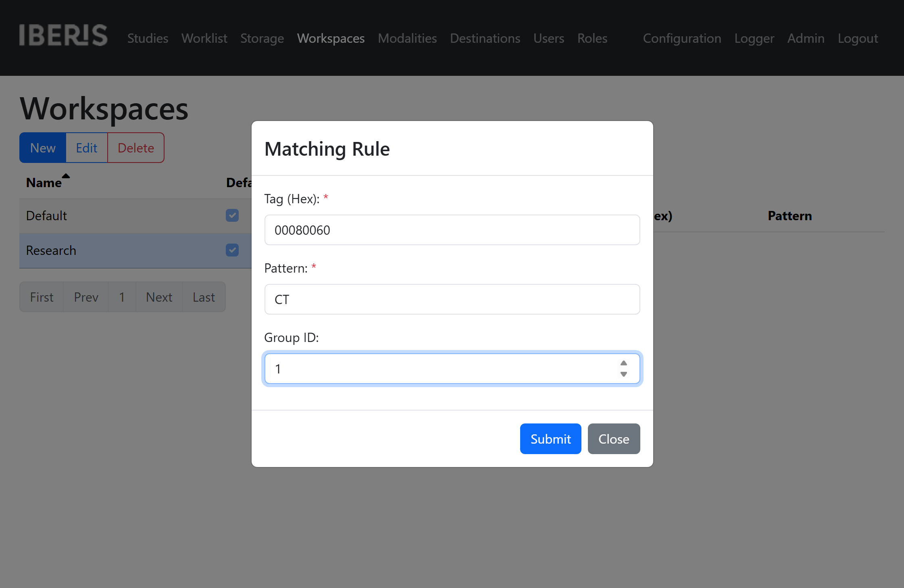Image resolution: width=904 pixels, height=588 pixels.
Task: Select the Research workspace row
Action: click(x=135, y=250)
